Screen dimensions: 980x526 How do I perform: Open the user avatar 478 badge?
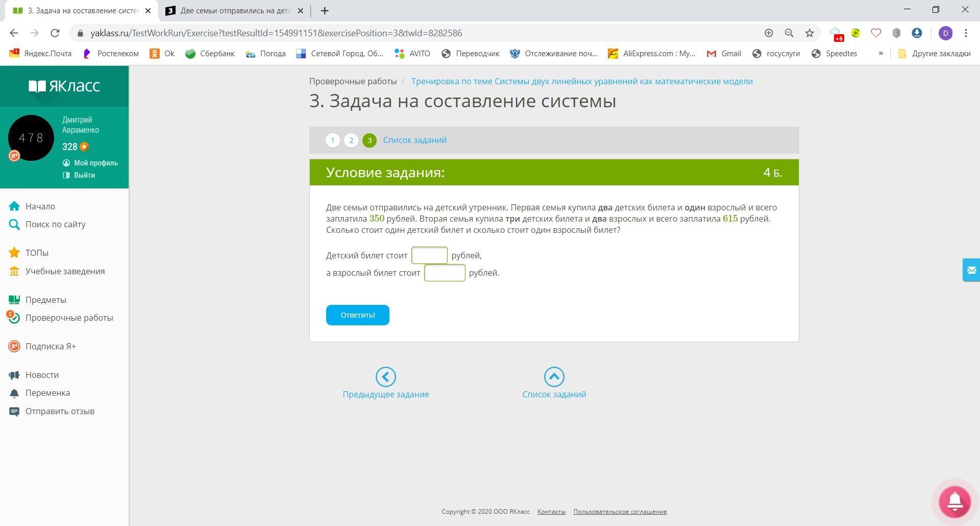[x=31, y=138]
